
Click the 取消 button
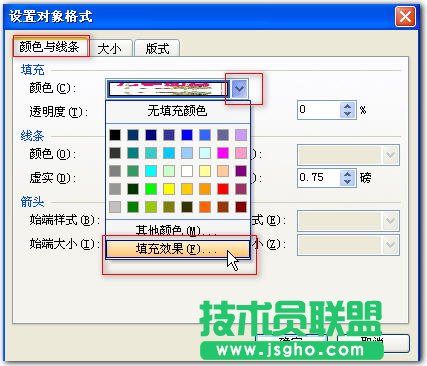[373, 343]
